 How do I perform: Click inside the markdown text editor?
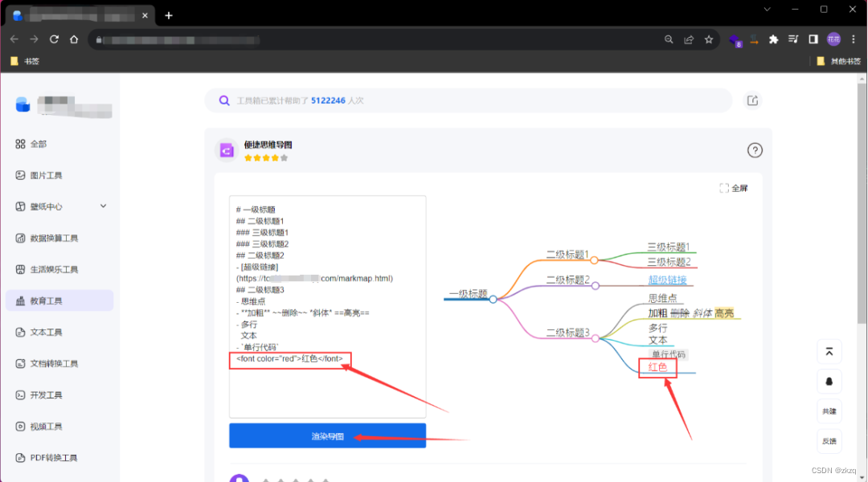point(328,307)
